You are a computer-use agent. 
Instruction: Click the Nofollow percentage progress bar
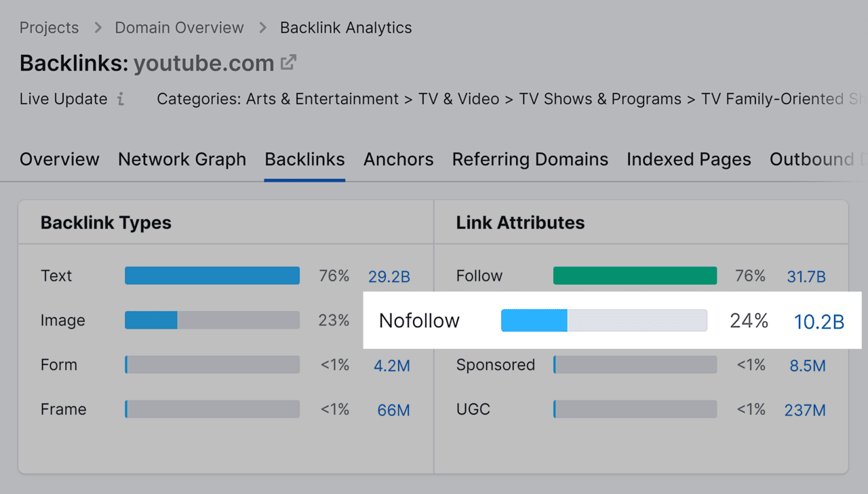[x=604, y=320]
